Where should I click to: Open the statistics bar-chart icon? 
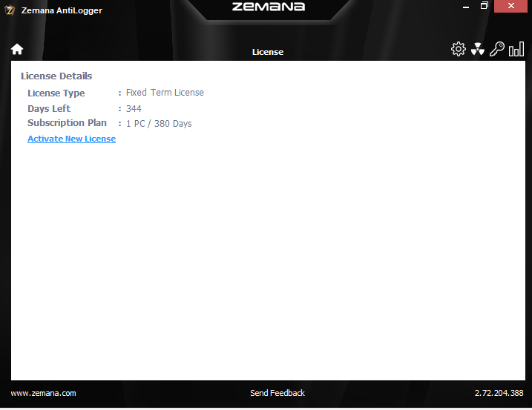click(x=516, y=49)
